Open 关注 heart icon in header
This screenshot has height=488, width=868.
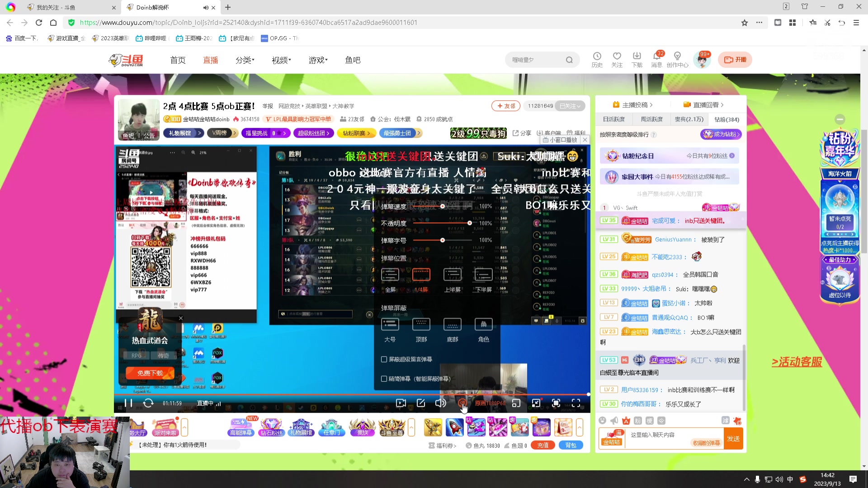tap(617, 60)
